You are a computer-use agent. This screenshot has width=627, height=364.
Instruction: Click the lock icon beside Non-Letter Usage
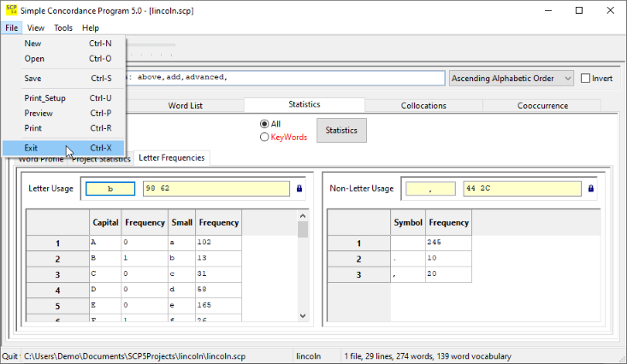pyautogui.click(x=591, y=189)
